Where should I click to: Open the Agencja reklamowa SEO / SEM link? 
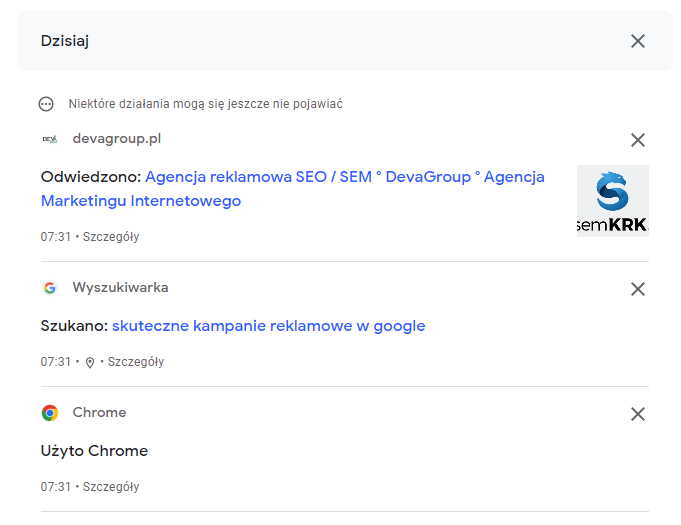[x=293, y=189]
